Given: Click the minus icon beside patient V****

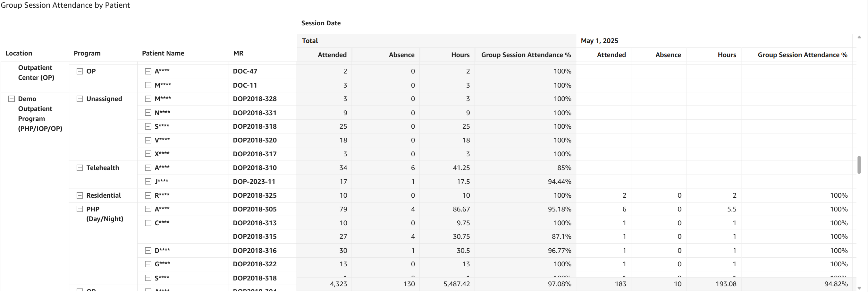Looking at the screenshot, I should pos(148,140).
